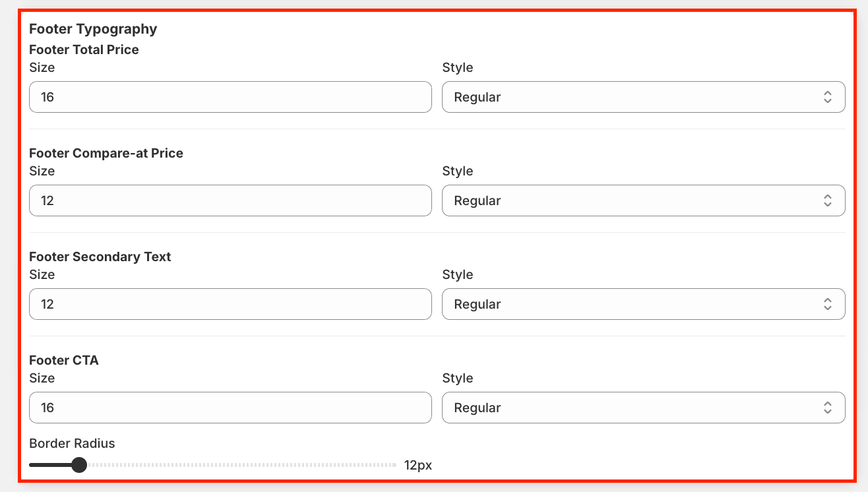Click the chevron icon in Footer Secondary Text style

point(827,304)
